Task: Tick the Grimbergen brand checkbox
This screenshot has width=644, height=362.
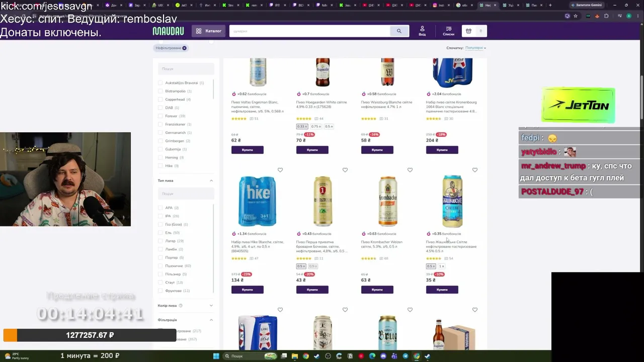Action: [160, 141]
